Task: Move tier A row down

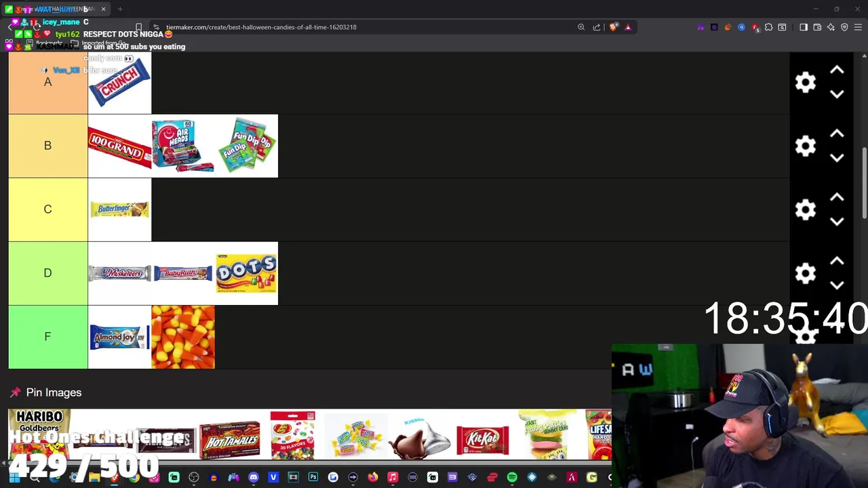Action: click(x=837, y=94)
